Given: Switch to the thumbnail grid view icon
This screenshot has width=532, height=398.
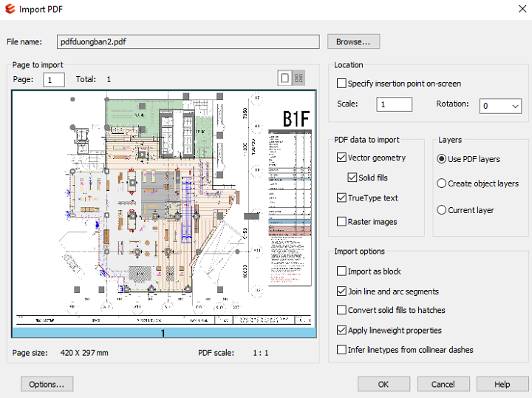Looking at the screenshot, I should (299, 78).
